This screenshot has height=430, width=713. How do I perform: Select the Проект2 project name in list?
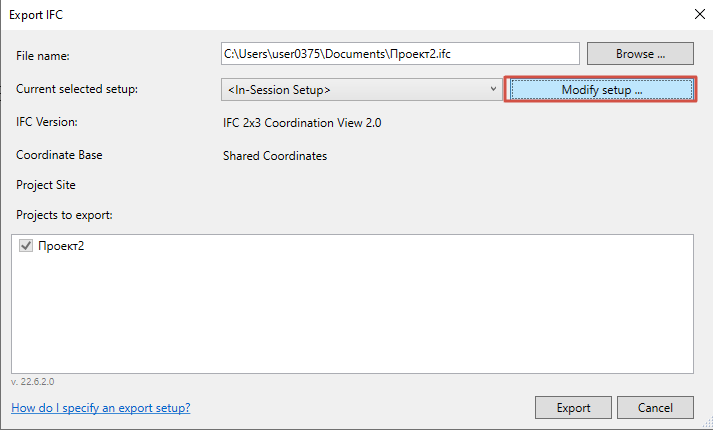[x=61, y=246]
